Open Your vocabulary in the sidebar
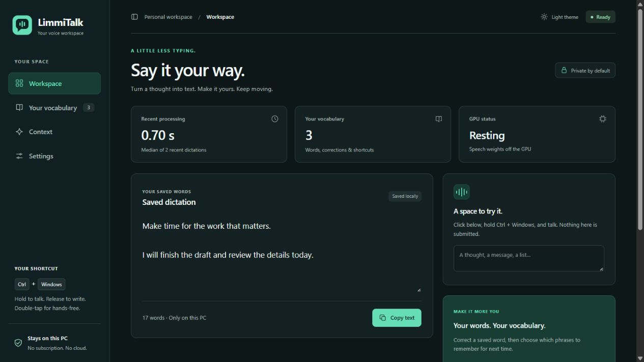This screenshot has width=644, height=362. 54,108
